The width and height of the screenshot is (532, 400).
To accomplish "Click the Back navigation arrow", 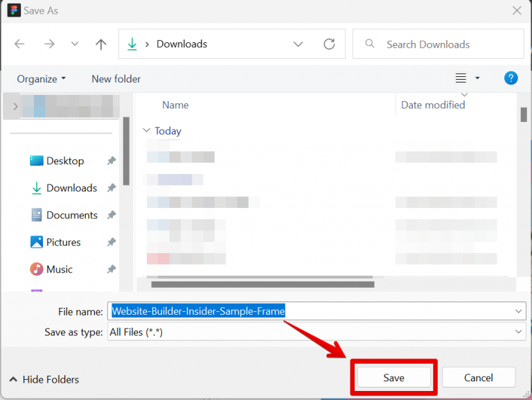I will coord(19,44).
